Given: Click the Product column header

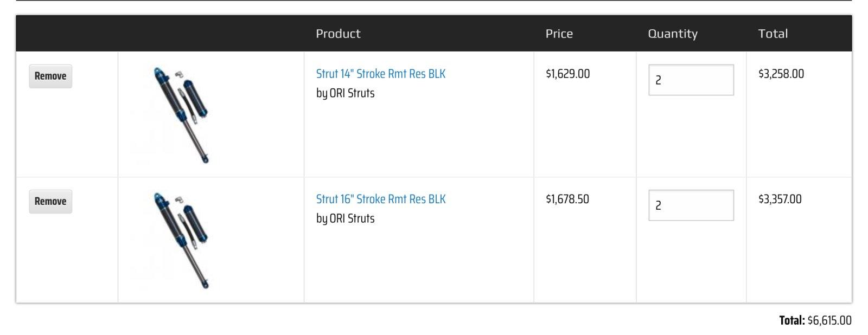Looking at the screenshot, I should [338, 34].
